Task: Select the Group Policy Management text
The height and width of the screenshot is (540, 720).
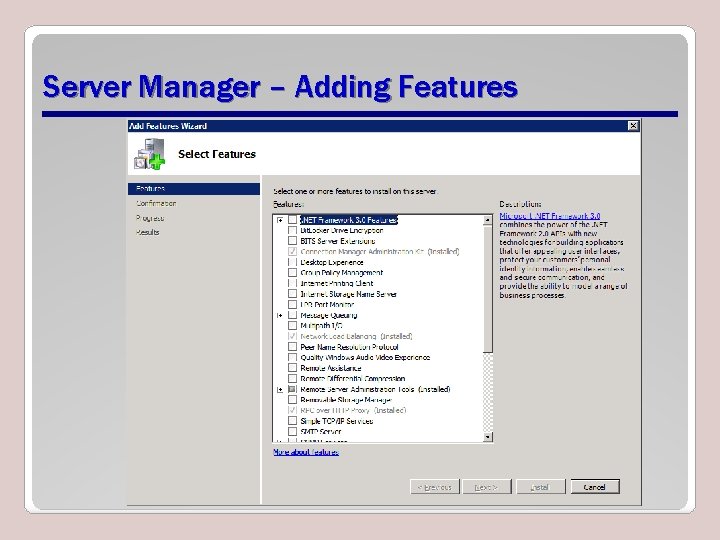Action: click(341, 273)
